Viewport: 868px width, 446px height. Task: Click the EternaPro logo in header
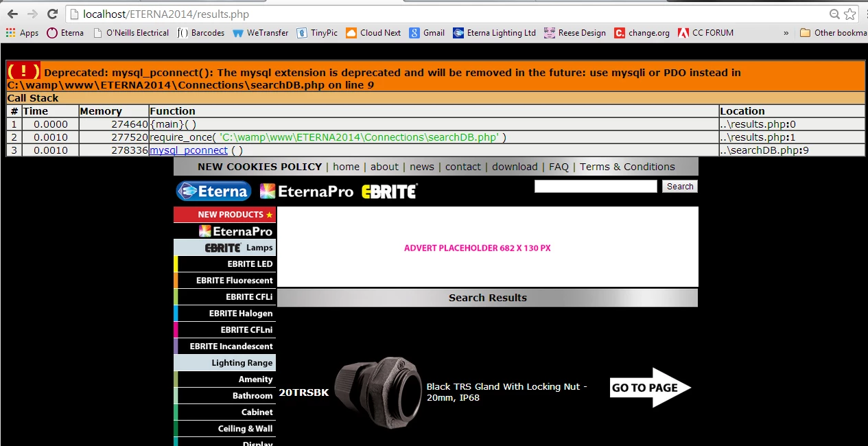[306, 191]
